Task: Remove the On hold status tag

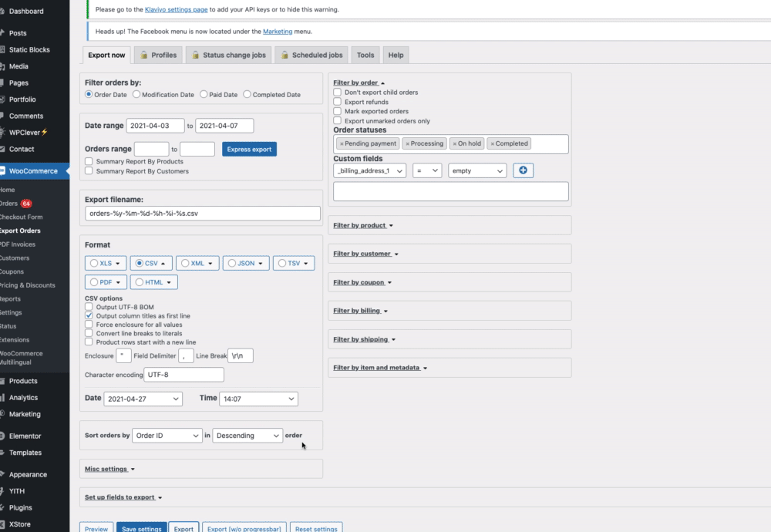Action: click(x=455, y=143)
